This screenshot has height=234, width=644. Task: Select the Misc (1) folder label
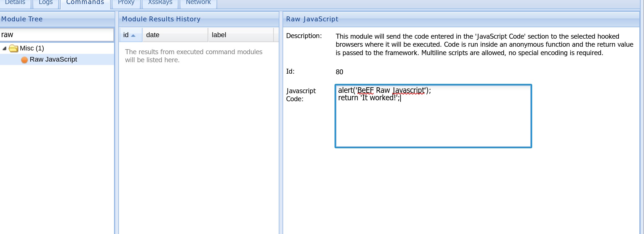[x=32, y=48]
